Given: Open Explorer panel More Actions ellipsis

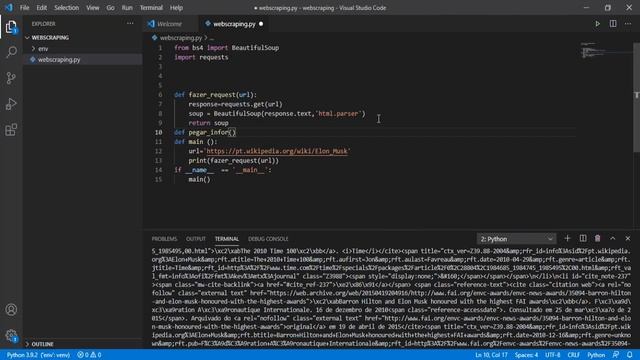Looking at the screenshot, I should point(130,24).
